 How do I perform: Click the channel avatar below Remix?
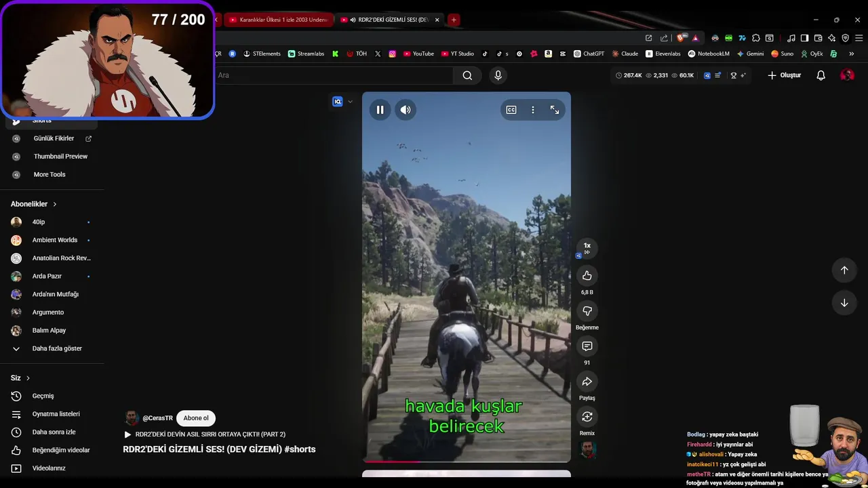[587, 450]
